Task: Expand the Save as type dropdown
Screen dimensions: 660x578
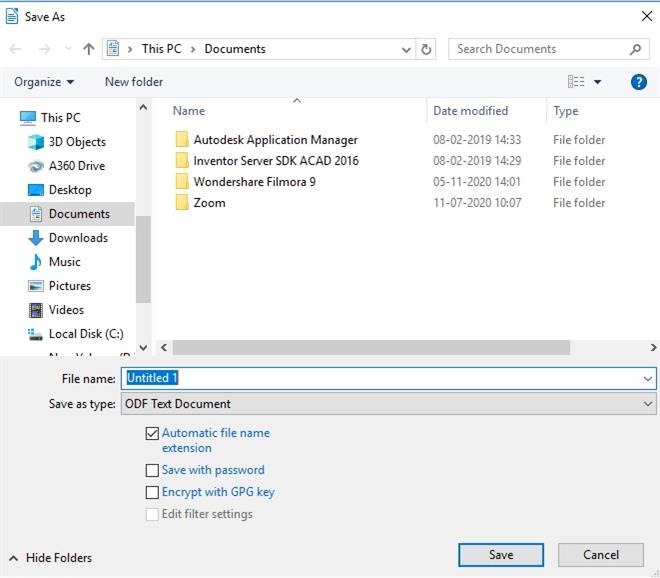Action: click(647, 404)
